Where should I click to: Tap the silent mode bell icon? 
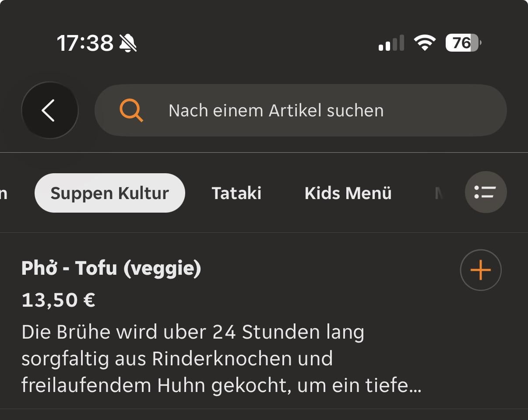(x=128, y=43)
